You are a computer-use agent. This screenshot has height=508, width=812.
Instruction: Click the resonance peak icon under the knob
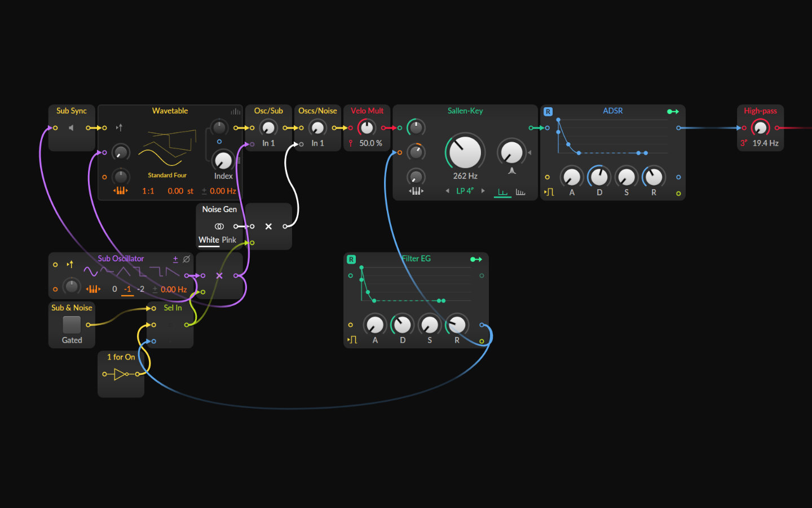click(512, 170)
